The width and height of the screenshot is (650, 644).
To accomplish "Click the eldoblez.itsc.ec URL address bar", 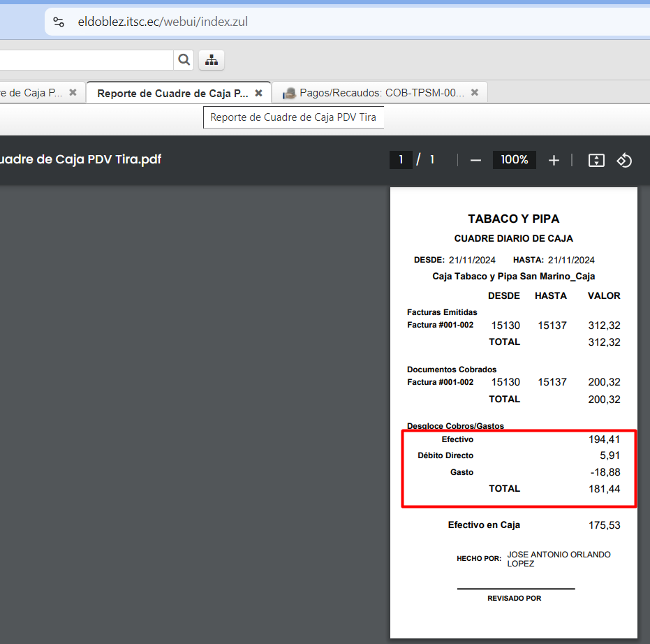I will [279, 22].
